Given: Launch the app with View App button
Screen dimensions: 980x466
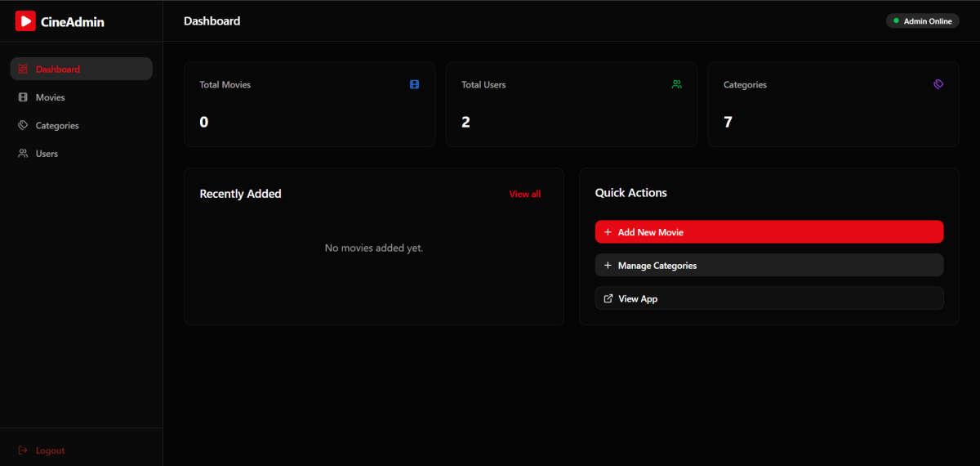Looking at the screenshot, I should tap(768, 298).
